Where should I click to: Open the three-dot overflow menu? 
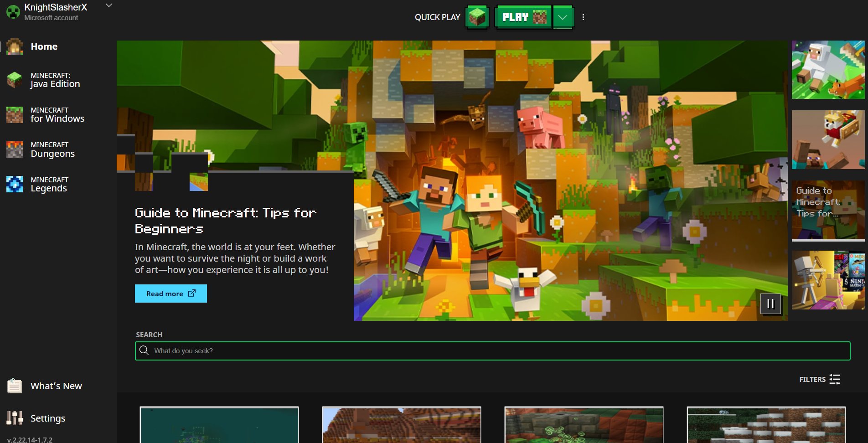(x=584, y=17)
